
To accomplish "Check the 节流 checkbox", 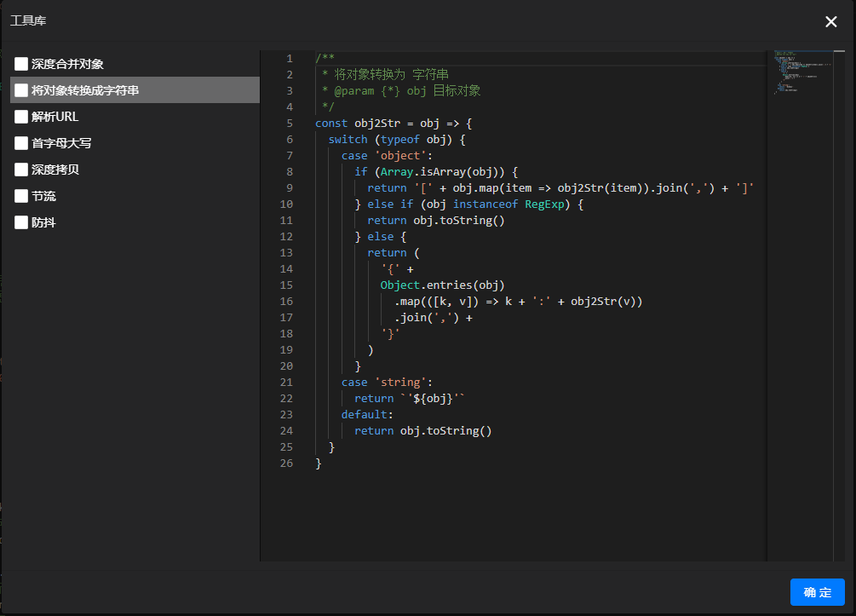I will pos(21,196).
